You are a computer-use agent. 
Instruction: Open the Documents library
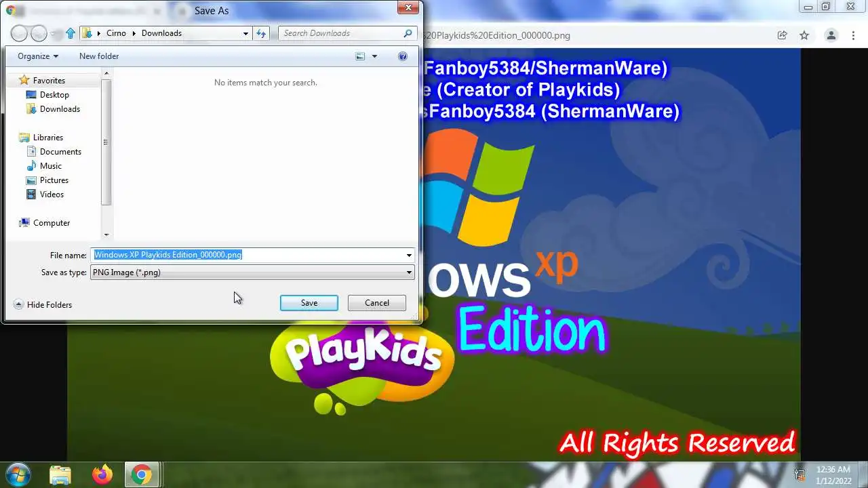60,152
